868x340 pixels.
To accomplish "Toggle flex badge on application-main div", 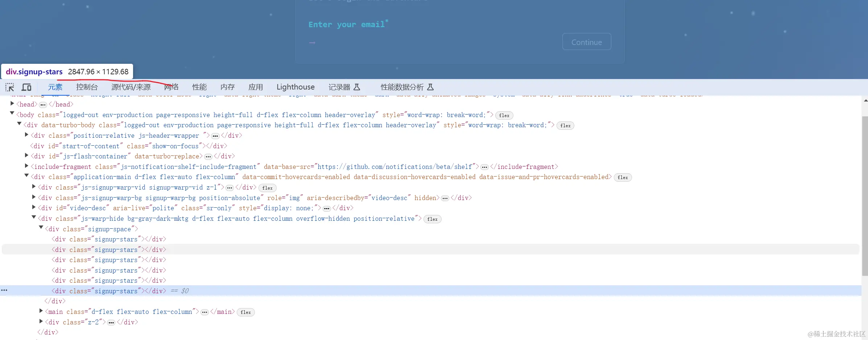I will pyautogui.click(x=623, y=177).
